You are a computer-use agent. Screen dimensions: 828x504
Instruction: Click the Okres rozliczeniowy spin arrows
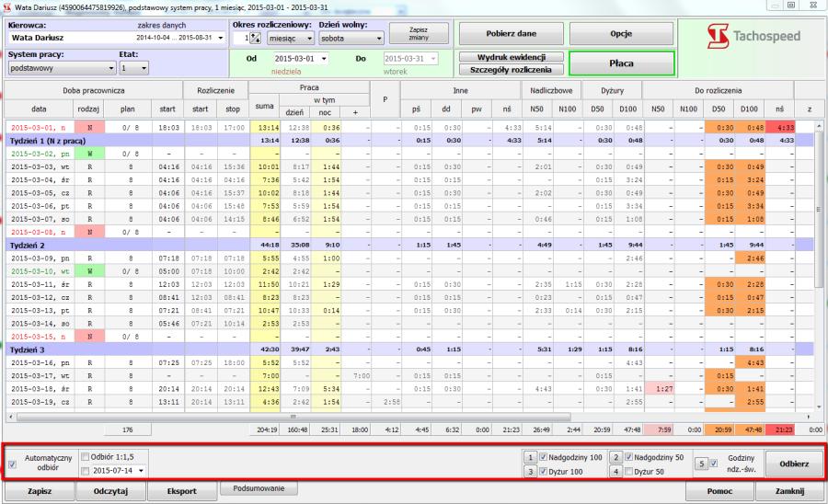pyautogui.click(x=255, y=38)
